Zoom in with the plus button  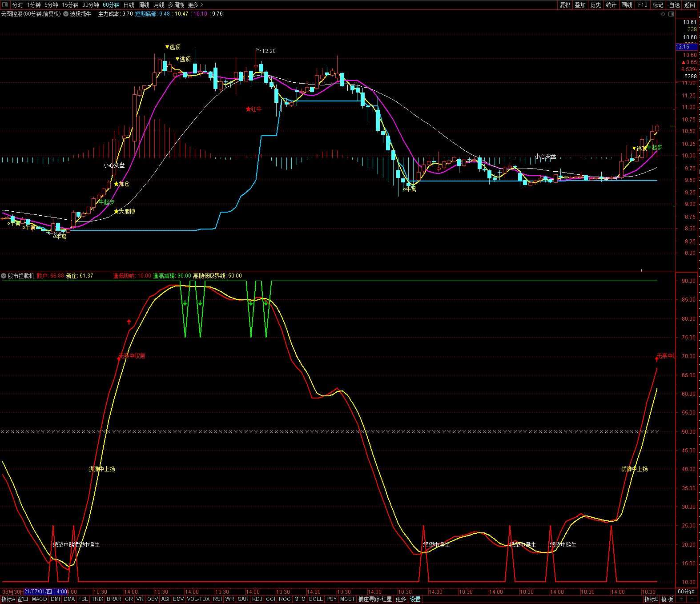click(681, 599)
